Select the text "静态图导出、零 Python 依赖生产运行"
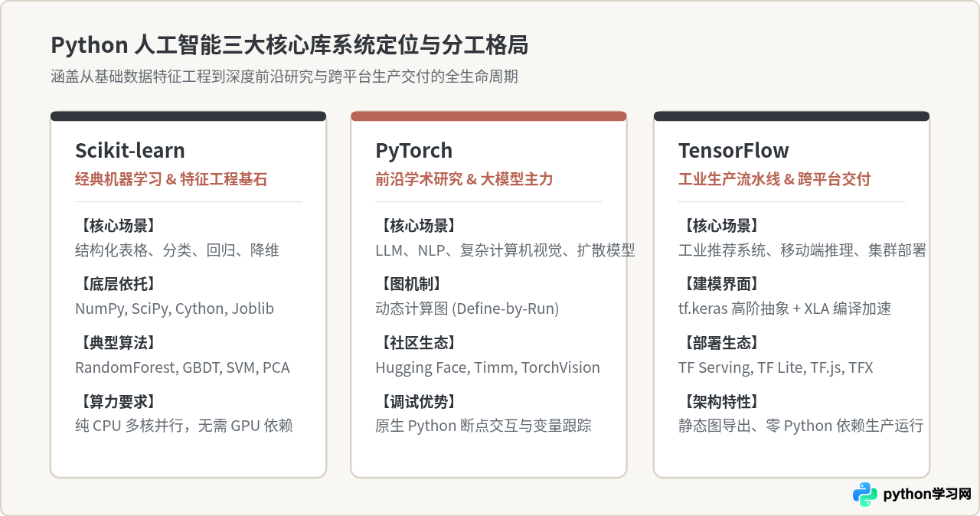 click(801, 426)
